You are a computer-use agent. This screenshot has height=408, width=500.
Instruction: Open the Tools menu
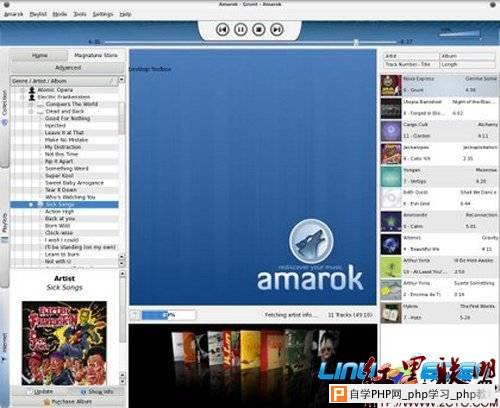[80, 14]
